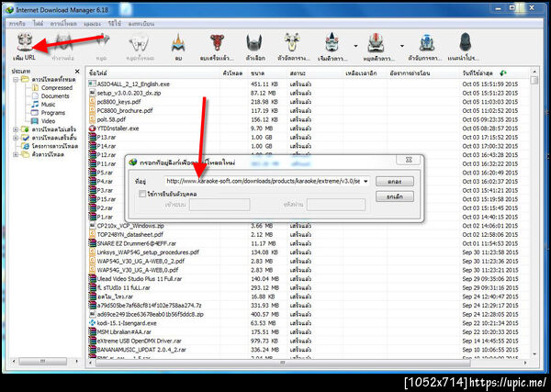Viewport: 551px width, 392px height.
Task: Open the address dropdown arrow in dialog
Action: tap(365, 182)
